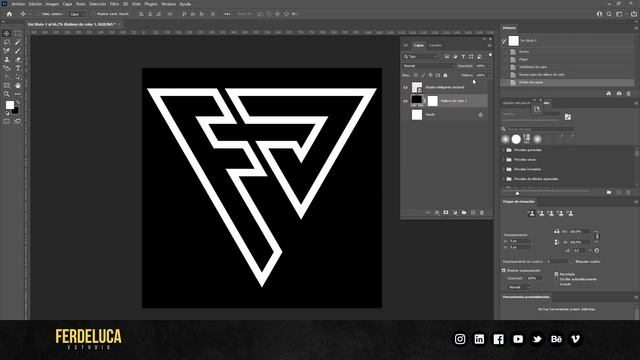Lock all layer attributes padlock icon

445,76
